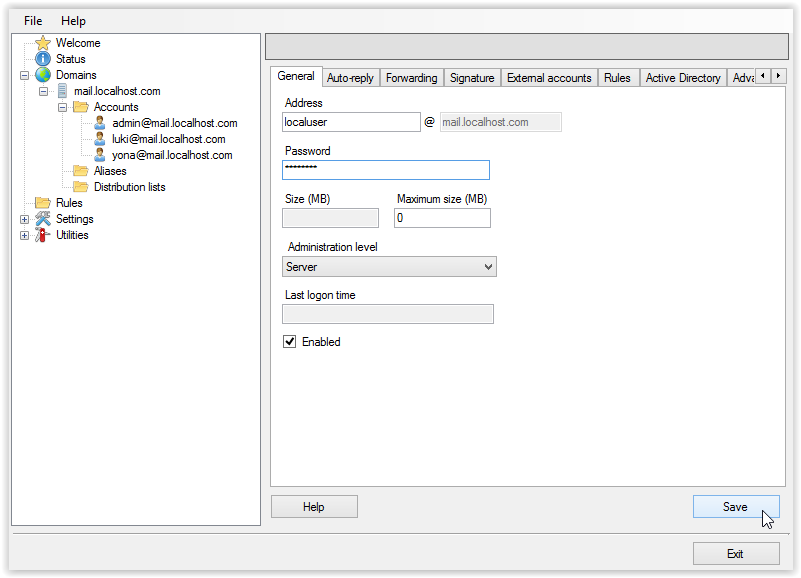Click the Domains globe icon
801x578 pixels.
[x=43, y=75]
